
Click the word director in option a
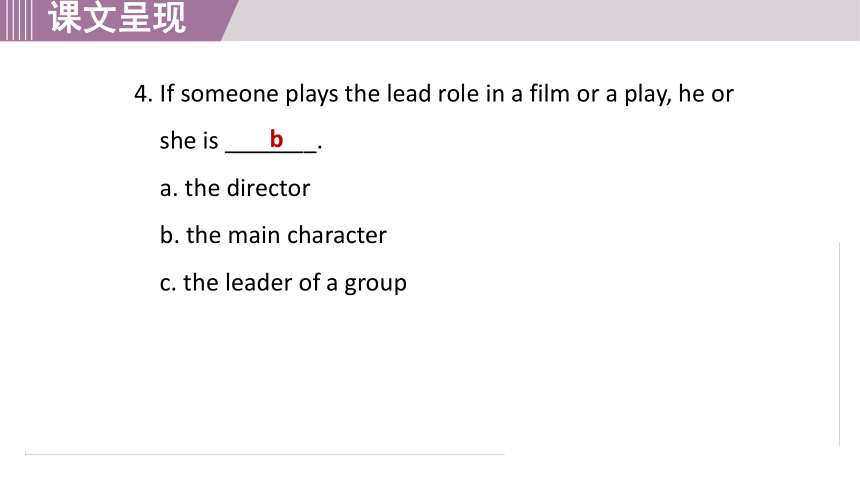pos(268,188)
